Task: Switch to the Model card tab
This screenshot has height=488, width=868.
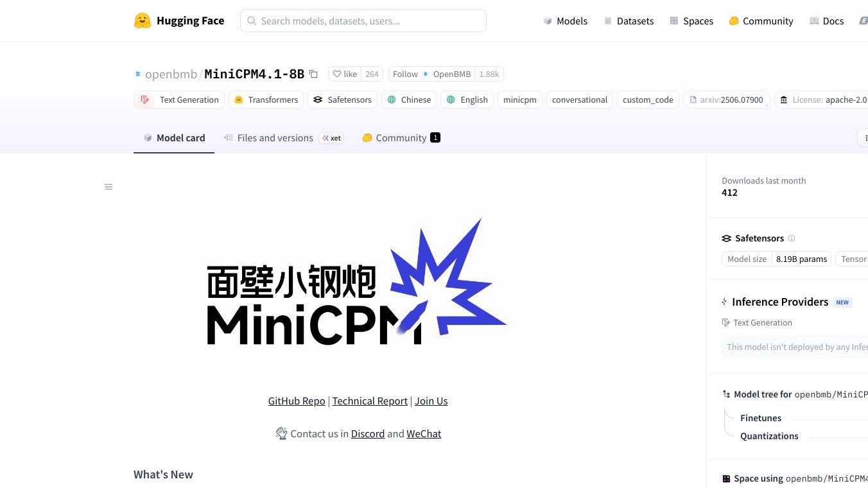Action: tap(174, 137)
